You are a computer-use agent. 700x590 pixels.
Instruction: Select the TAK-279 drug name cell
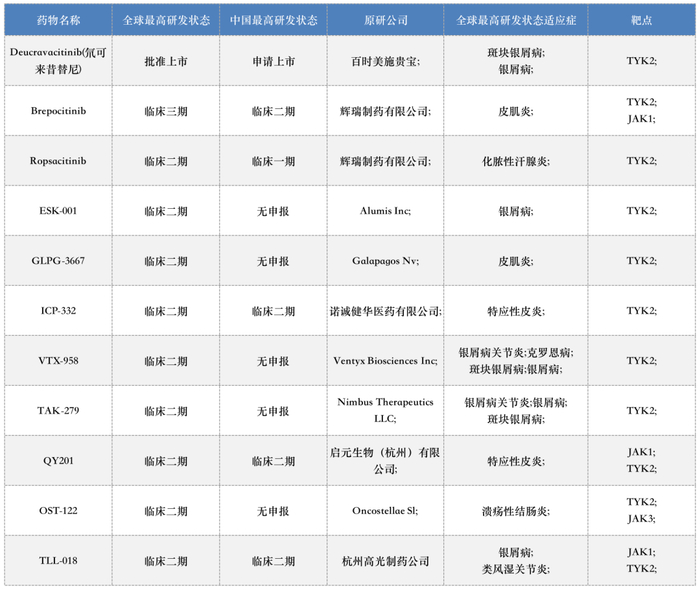58,411
